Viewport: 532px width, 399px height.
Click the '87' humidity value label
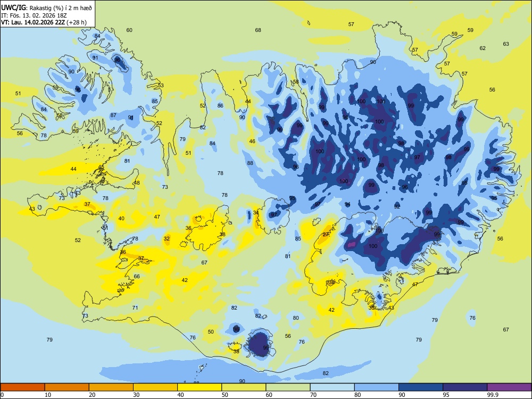pos(113,115)
